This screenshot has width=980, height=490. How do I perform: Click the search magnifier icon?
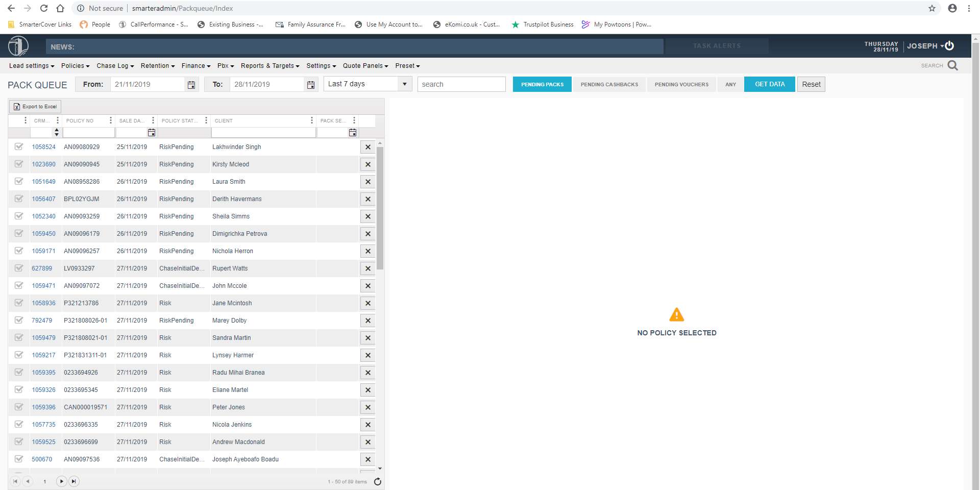[952, 65]
